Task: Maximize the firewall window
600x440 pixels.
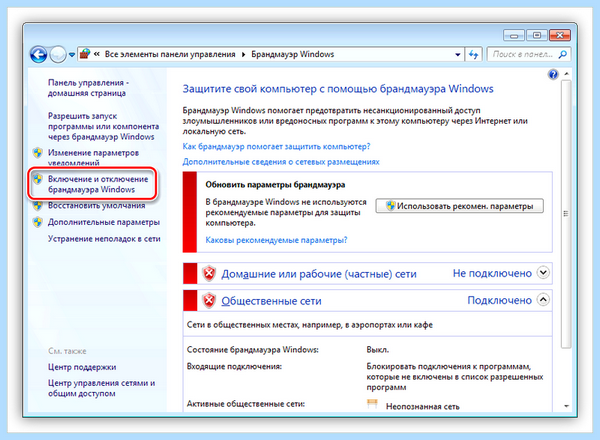Action: [x=537, y=36]
